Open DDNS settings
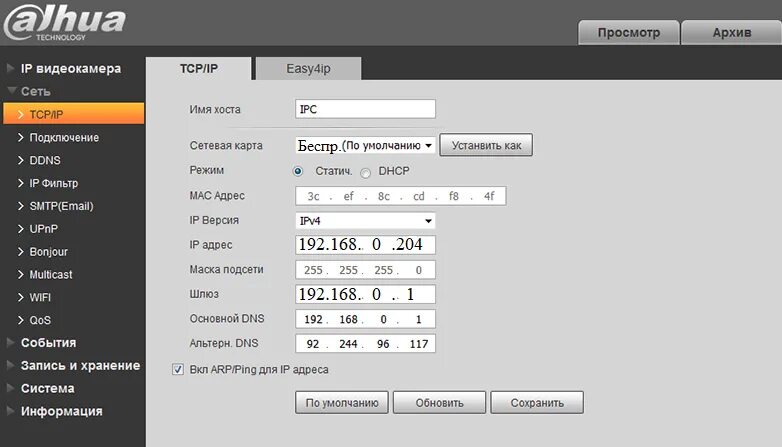Image resolution: width=782 pixels, height=447 pixels. point(45,160)
